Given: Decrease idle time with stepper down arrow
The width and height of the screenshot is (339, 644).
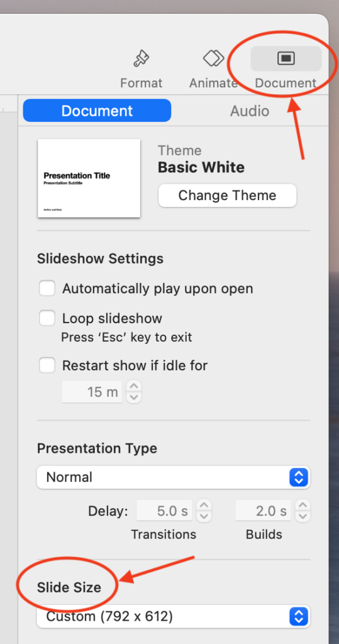Looking at the screenshot, I should point(134,397).
